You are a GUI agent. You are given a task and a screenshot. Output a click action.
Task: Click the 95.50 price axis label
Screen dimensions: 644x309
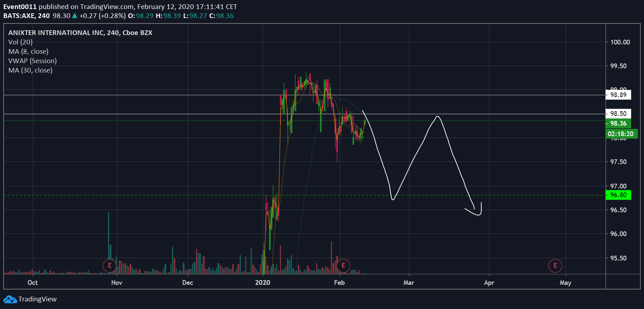[x=618, y=258]
